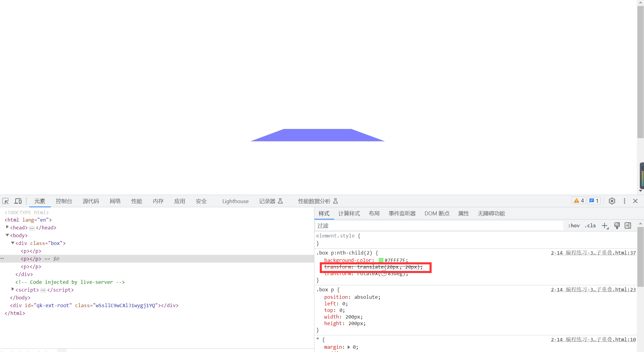Open the Lighthouse tab
644x352 pixels.
tap(235, 201)
